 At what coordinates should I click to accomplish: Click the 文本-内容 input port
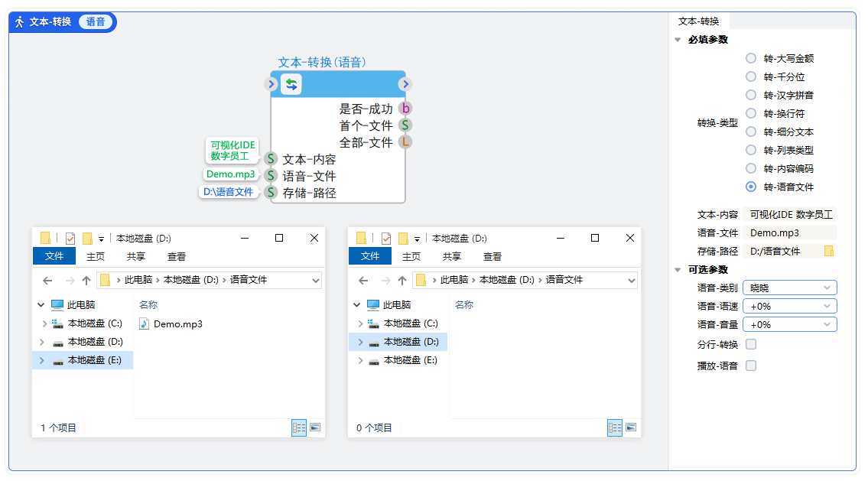tap(271, 159)
